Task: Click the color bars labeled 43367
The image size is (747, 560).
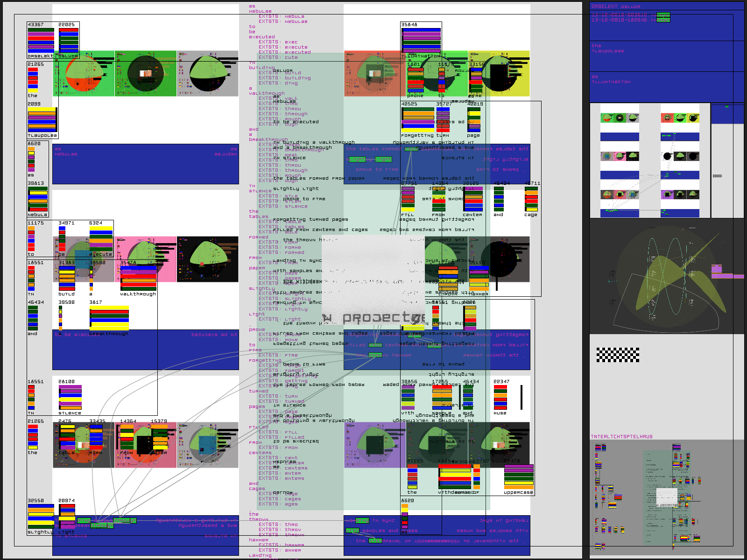Action: tap(41, 39)
